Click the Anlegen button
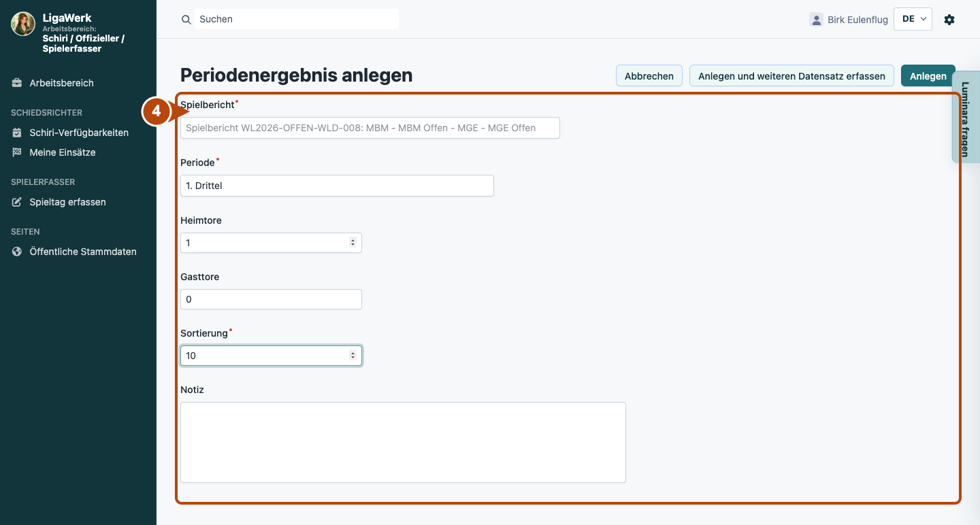Screen dimensions: 980x525 point(928,76)
